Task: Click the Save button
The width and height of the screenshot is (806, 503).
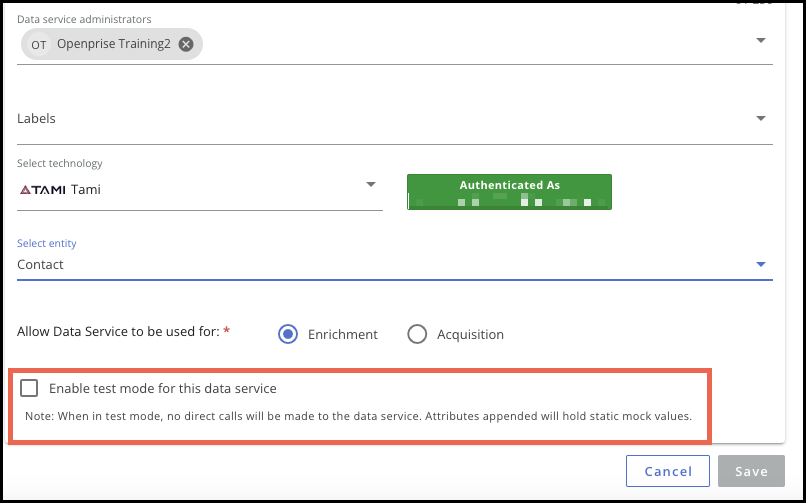Action: coord(752,471)
